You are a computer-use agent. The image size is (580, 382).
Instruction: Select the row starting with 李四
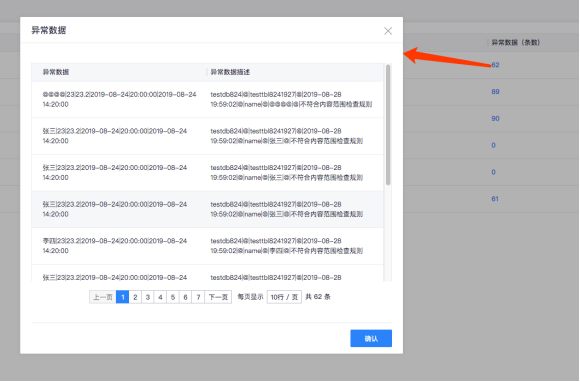[208, 246]
